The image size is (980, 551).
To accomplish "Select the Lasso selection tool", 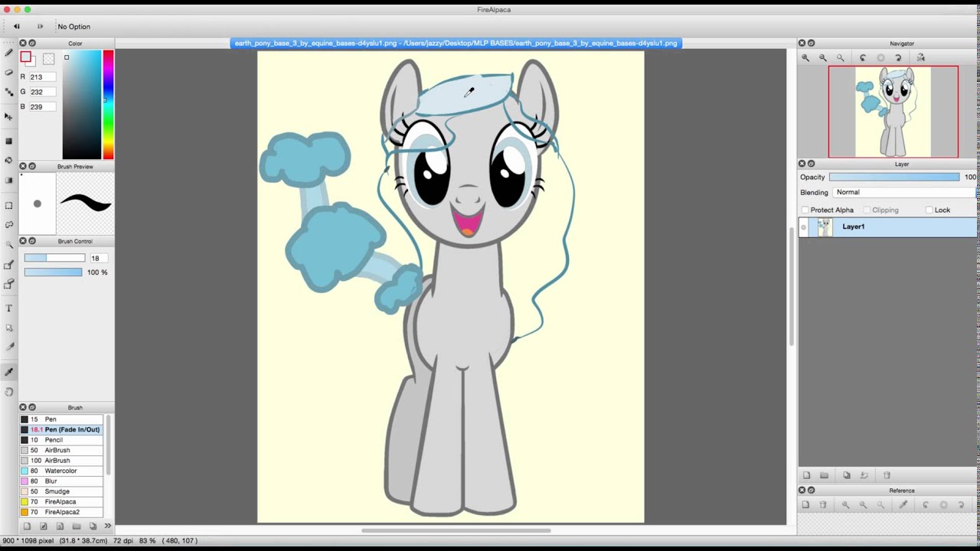I will pyautogui.click(x=8, y=225).
